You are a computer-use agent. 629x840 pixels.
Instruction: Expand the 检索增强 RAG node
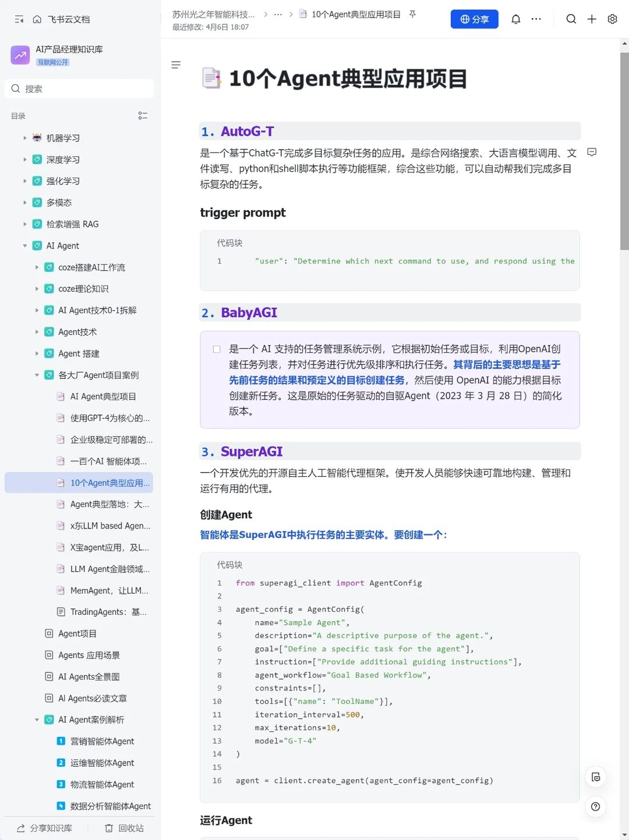24,224
